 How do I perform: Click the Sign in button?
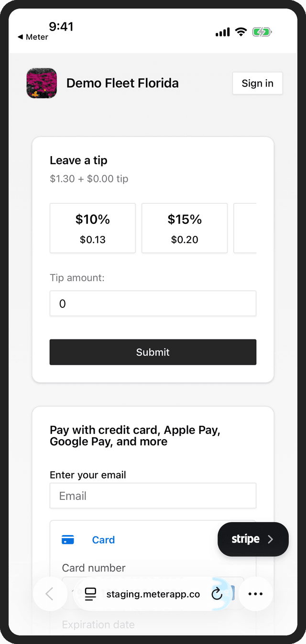pyautogui.click(x=257, y=83)
